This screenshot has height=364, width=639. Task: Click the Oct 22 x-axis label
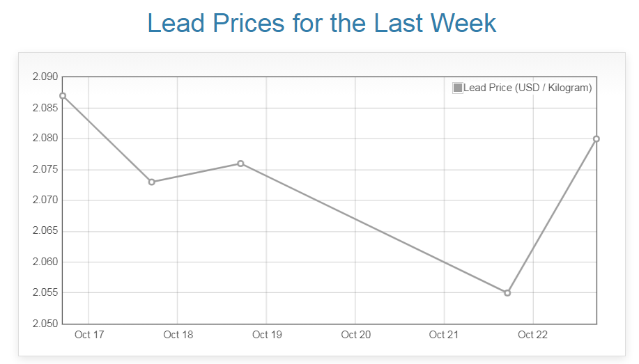pyautogui.click(x=533, y=335)
